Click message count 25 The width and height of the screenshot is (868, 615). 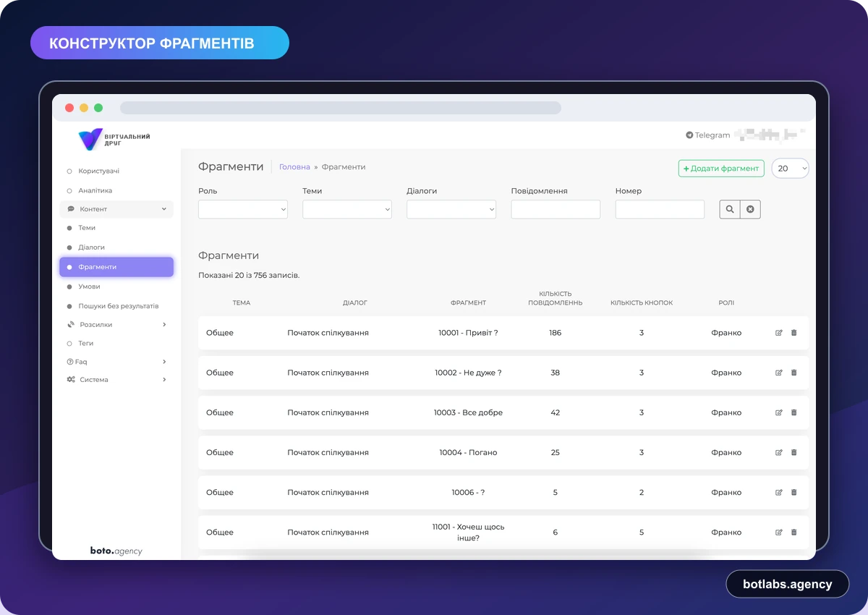556,452
